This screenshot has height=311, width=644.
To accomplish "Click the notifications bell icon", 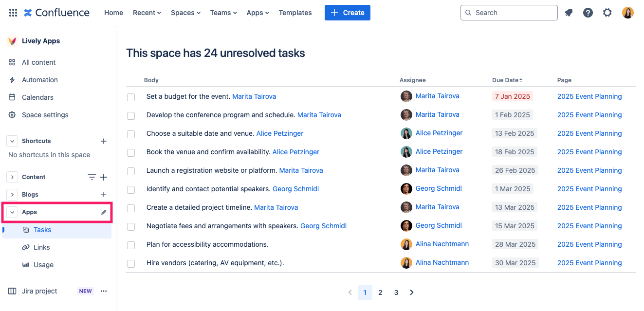I will tap(569, 12).
